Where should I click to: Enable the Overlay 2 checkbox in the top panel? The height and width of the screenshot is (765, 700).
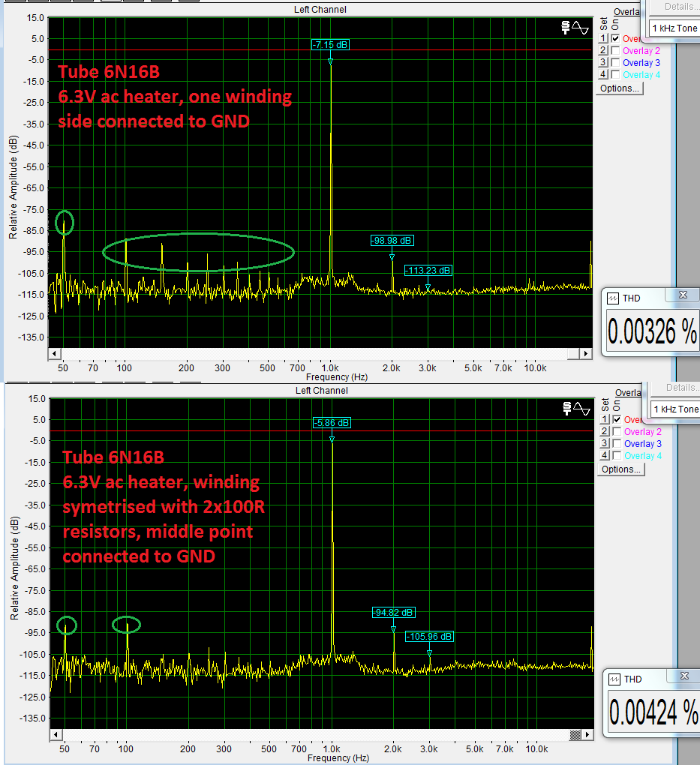pyautogui.click(x=615, y=50)
